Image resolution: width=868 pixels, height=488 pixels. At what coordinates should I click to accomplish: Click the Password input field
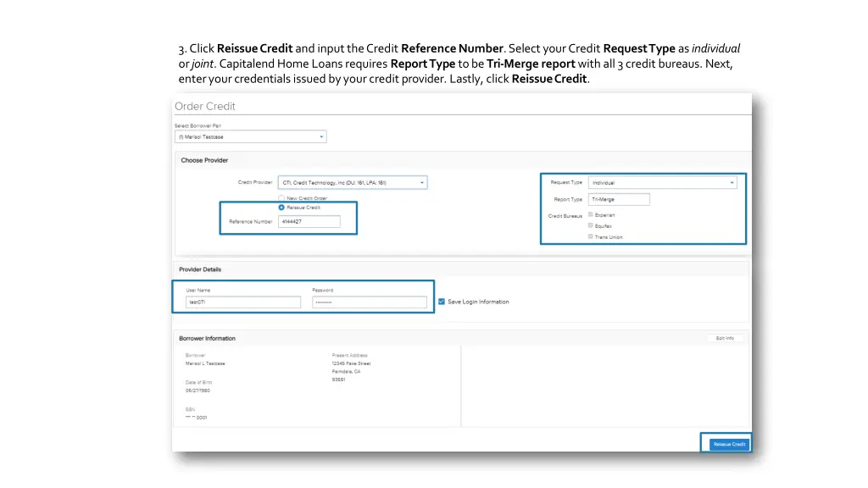coord(370,302)
